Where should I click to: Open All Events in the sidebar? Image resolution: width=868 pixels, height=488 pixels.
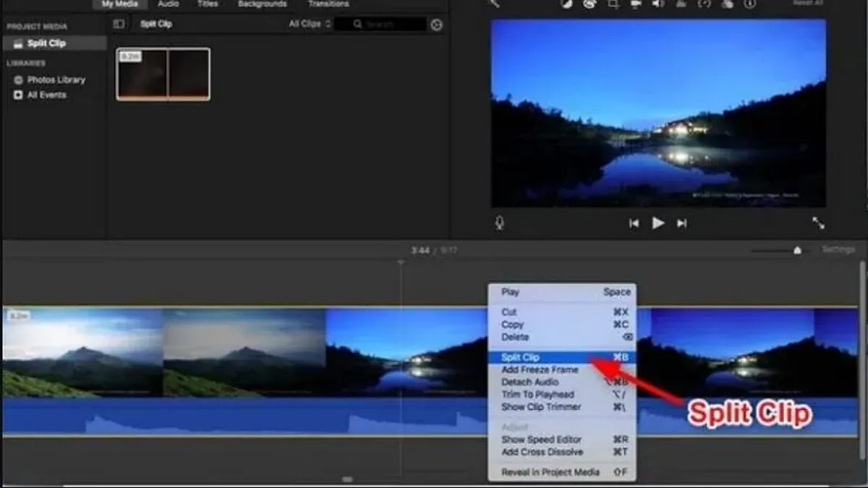tap(41, 95)
